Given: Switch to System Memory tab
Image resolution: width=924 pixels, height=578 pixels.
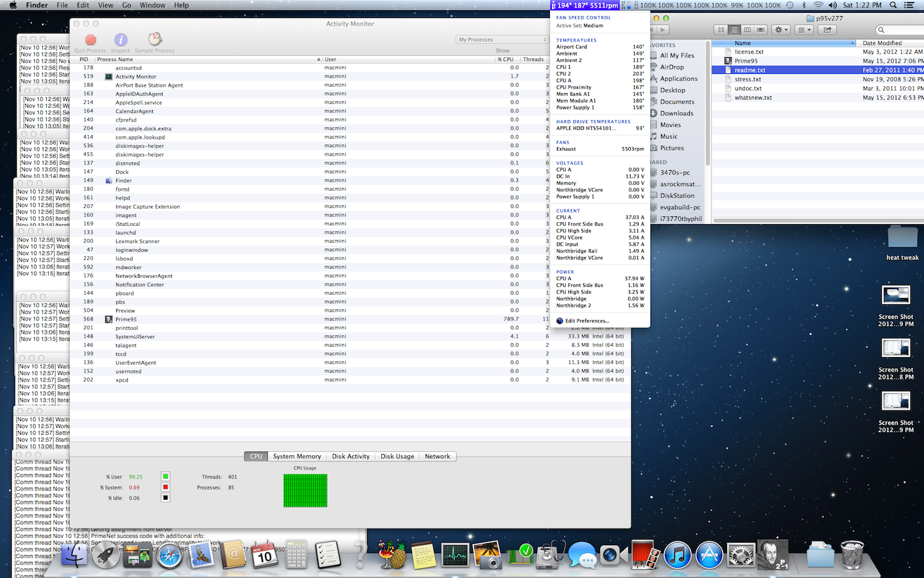Looking at the screenshot, I should pyautogui.click(x=297, y=456).
